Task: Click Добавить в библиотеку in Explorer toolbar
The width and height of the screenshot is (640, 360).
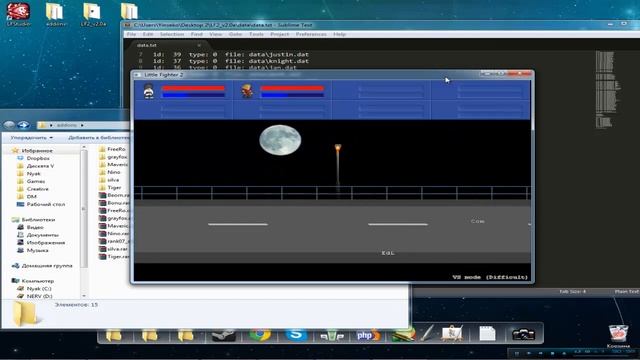Action: coord(98,138)
